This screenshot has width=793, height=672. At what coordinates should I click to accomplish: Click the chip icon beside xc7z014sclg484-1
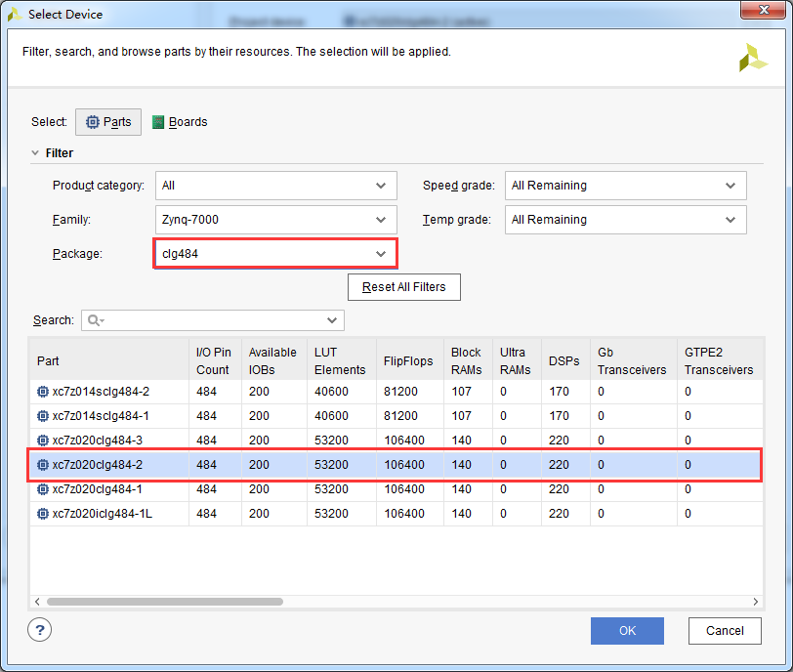click(43, 416)
